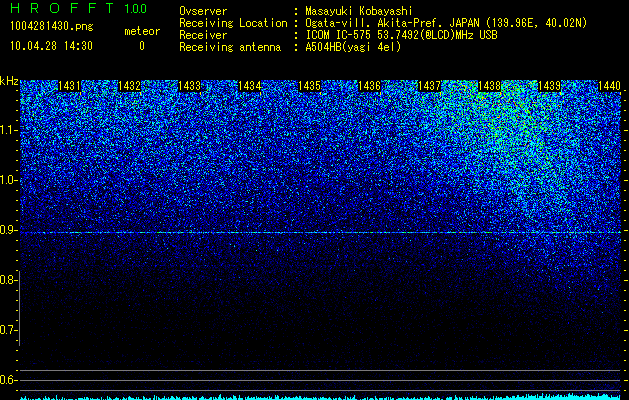
Task: Click the version number 1.0.0
Action: click(x=135, y=8)
